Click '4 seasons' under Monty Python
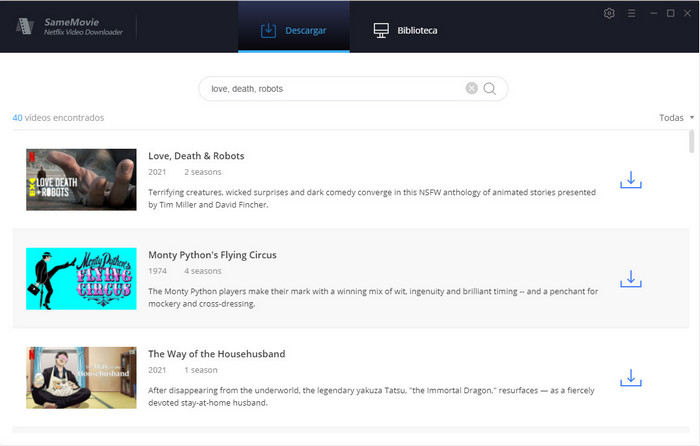The width and height of the screenshot is (700, 446). pos(203,271)
